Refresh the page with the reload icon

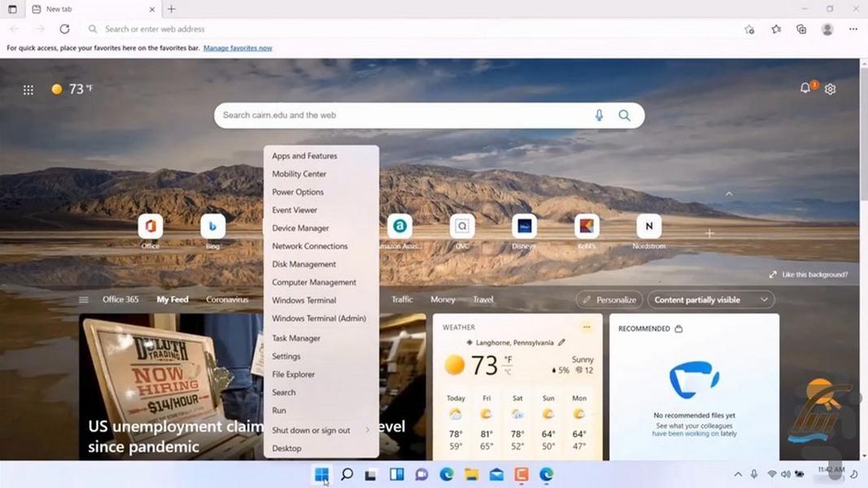pos(64,29)
